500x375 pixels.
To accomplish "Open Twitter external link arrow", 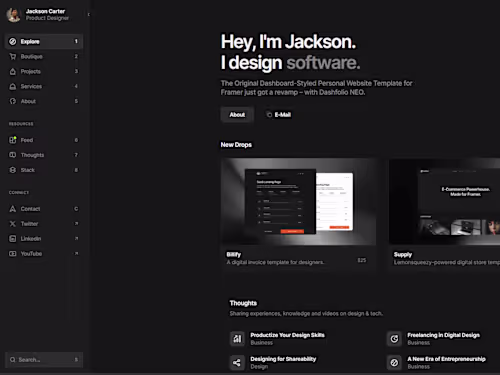I will [x=76, y=223].
